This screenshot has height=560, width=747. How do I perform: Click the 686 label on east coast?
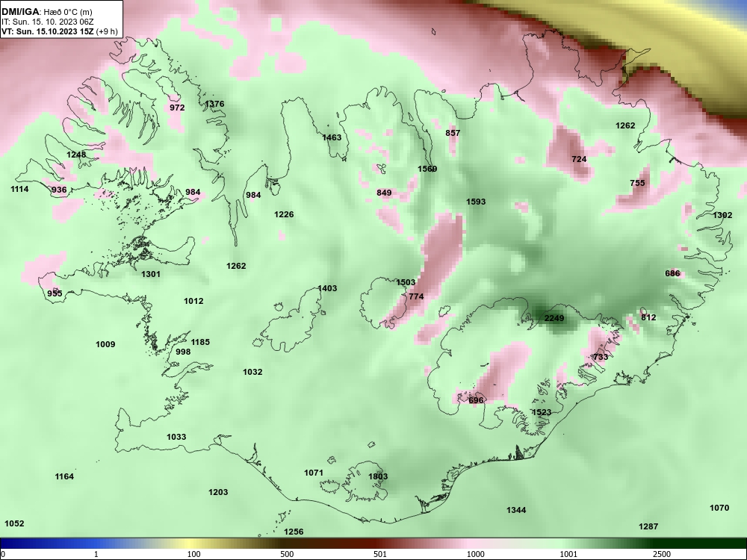click(x=672, y=273)
